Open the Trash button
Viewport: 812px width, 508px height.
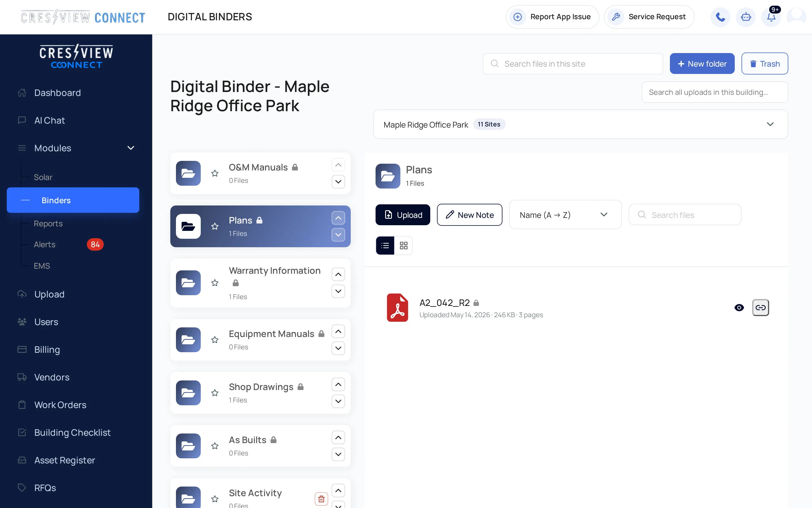coord(765,63)
